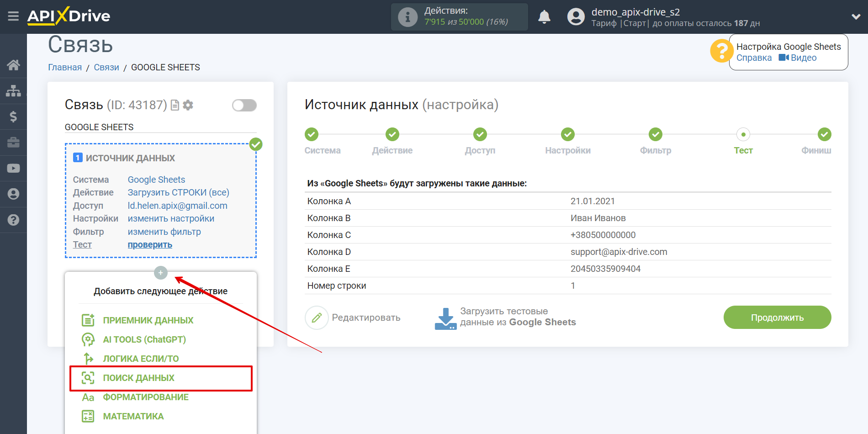Click ld.helen.apix@gmail.com access link
This screenshot has height=434, width=868.
point(177,206)
